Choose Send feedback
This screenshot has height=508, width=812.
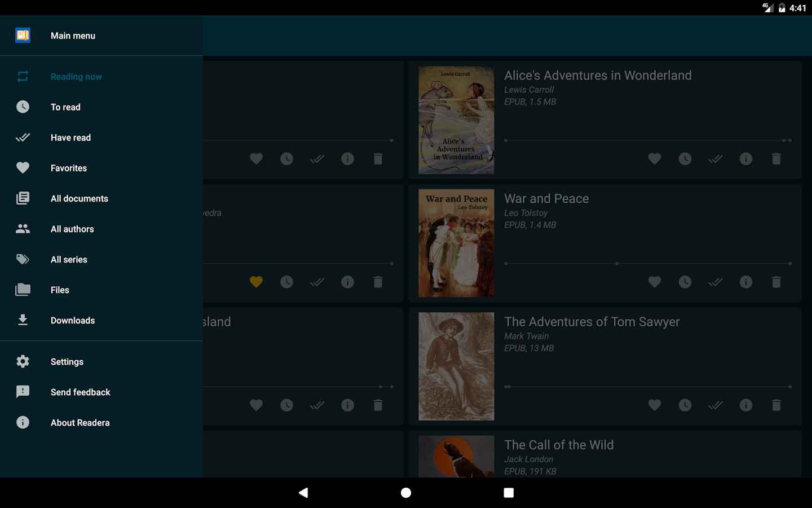(101, 392)
